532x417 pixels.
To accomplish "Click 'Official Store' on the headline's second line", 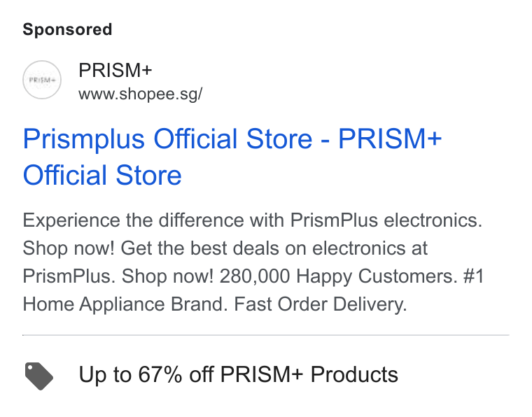I will pos(102,176).
